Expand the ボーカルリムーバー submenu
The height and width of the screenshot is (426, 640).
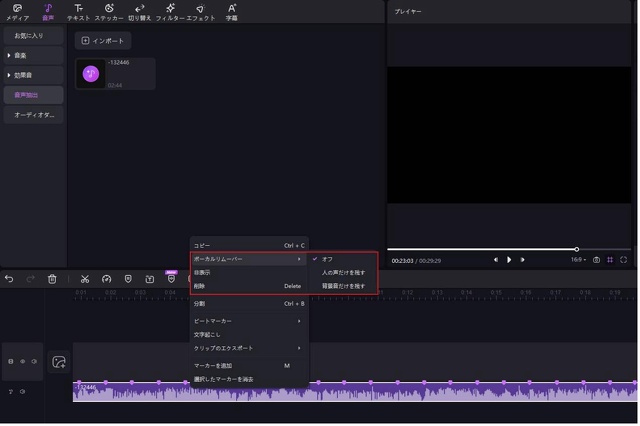(x=249, y=260)
